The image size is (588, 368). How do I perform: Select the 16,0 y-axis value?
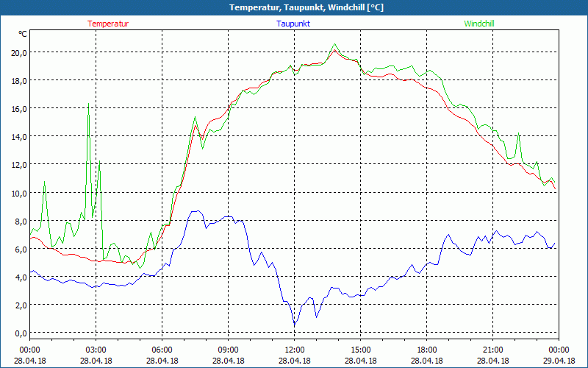coord(19,109)
